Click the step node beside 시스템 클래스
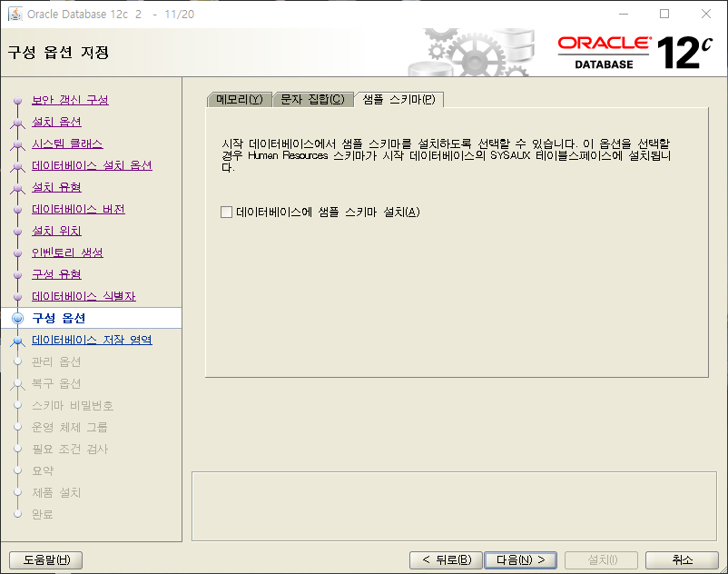The width and height of the screenshot is (728, 574). (x=17, y=144)
